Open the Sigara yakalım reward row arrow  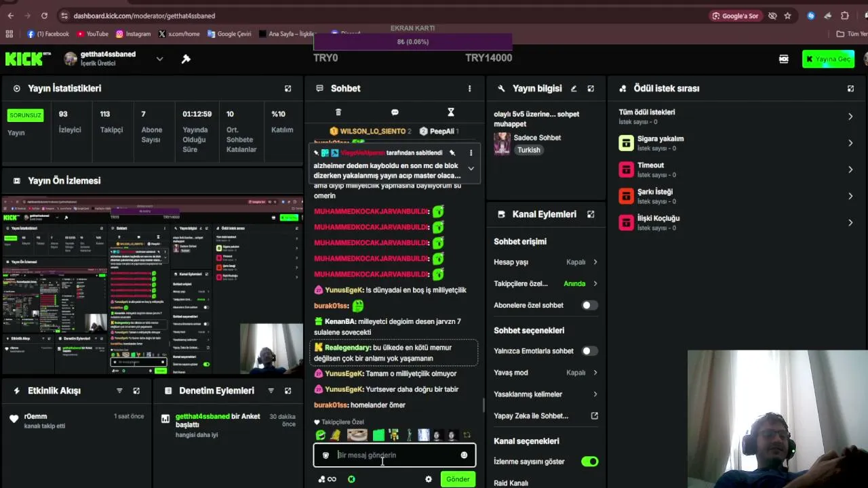(850, 143)
